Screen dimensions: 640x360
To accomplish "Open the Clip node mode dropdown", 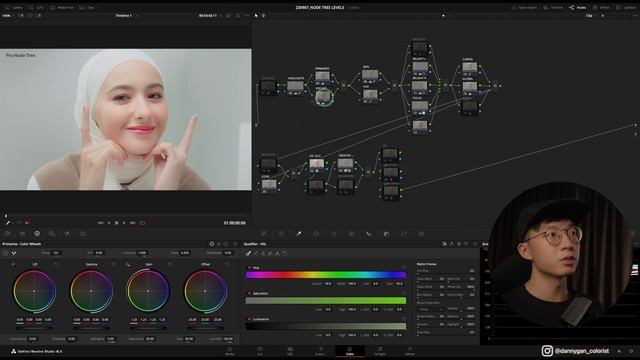I will tap(591, 16).
